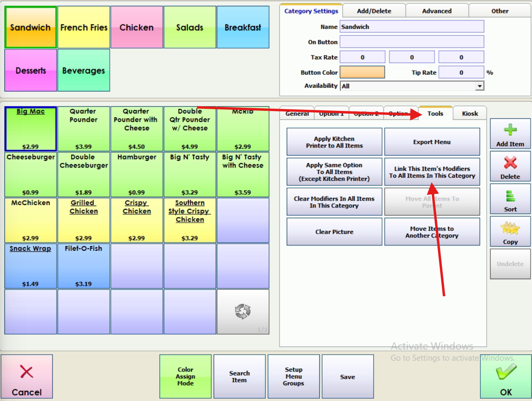Select the Big Mac item tile
The width and height of the screenshot is (532, 401).
30,129
